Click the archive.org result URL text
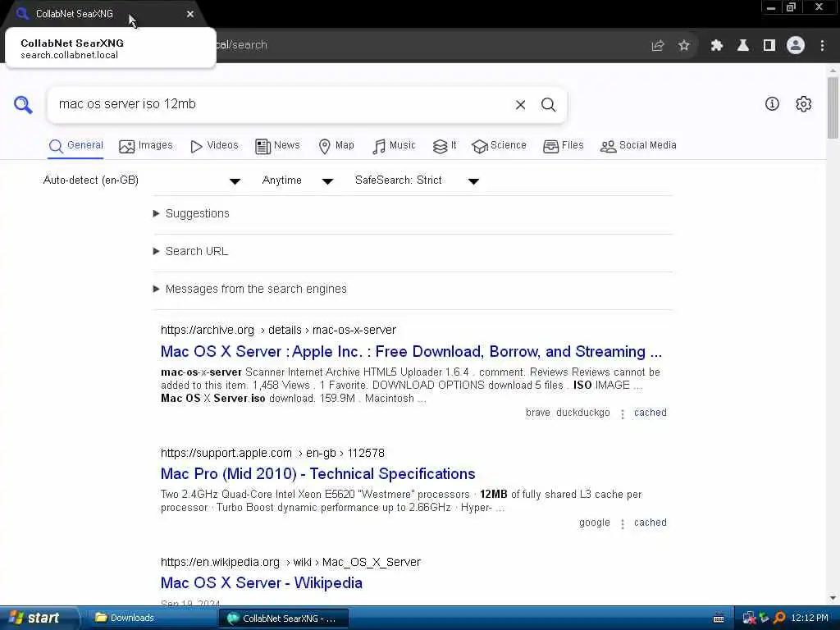Screen dimensions: 840x630 pyautogui.click(x=278, y=330)
